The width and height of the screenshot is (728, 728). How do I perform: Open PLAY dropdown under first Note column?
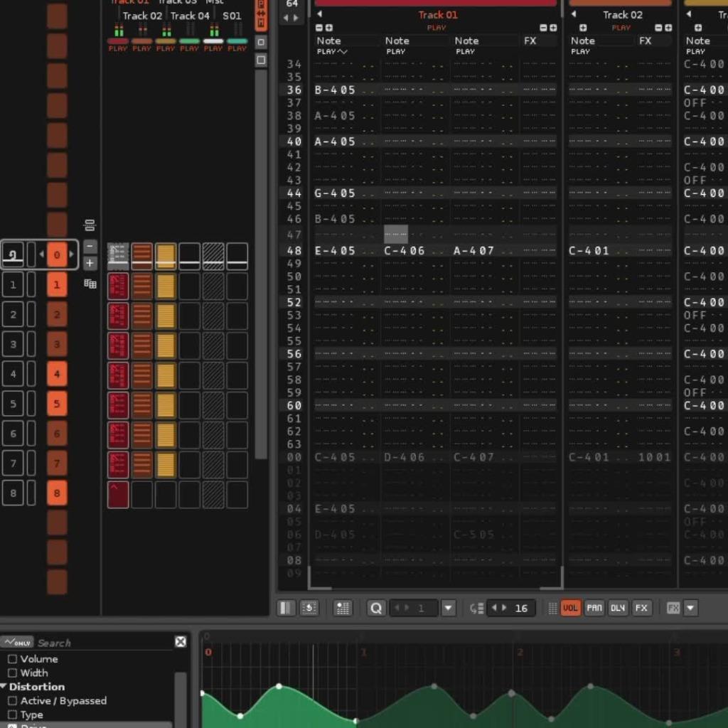tap(333, 51)
